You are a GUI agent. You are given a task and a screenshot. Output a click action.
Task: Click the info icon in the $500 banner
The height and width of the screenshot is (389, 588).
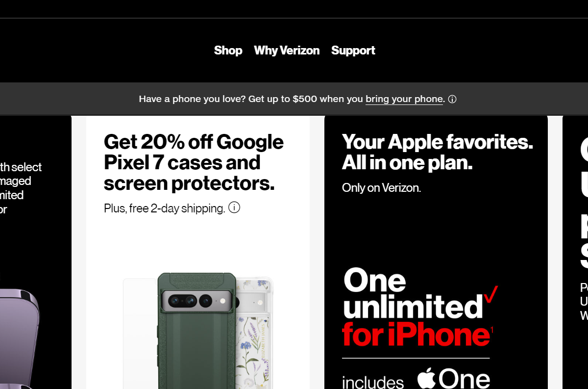coord(452,99)
